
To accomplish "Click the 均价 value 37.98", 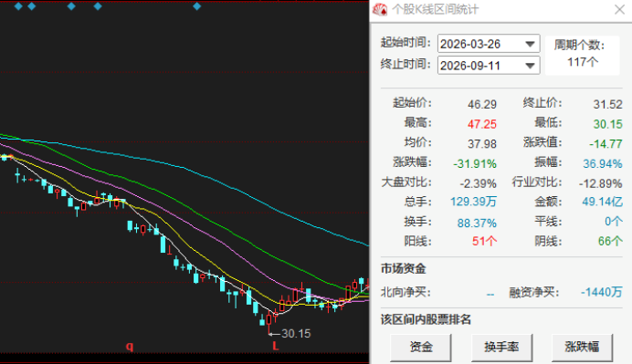I will pos(482,144).
